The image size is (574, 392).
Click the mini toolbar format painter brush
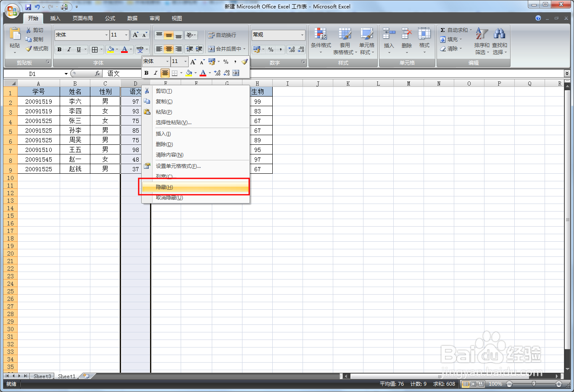coord(245,62)
